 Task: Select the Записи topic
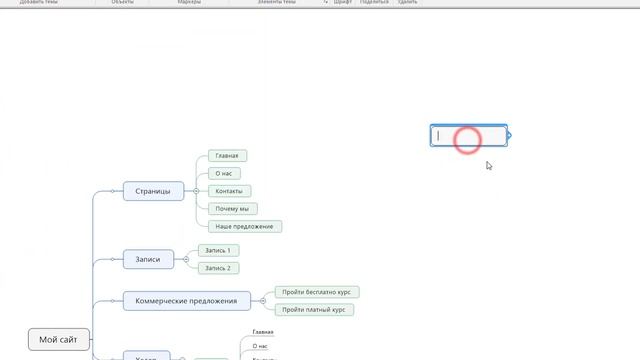pyautogui.click(x=148, y=259)
